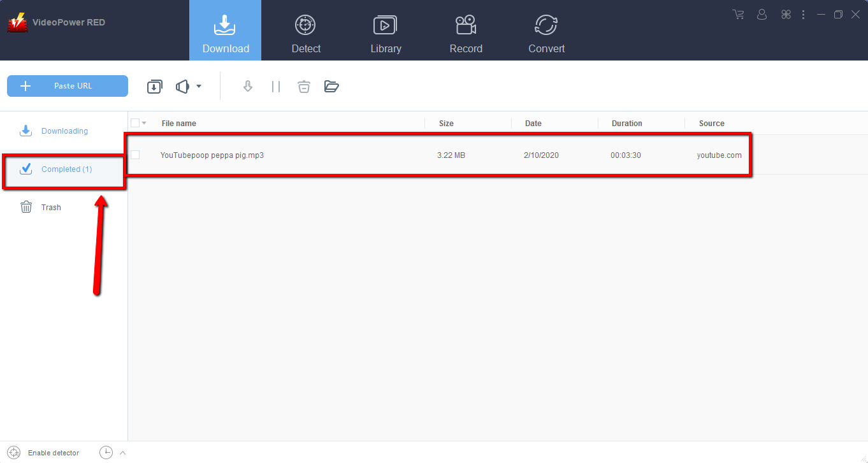Screen dimensions: 868x463
Task: Select the audio download speaker icon
Action: [x=182, y=86]
